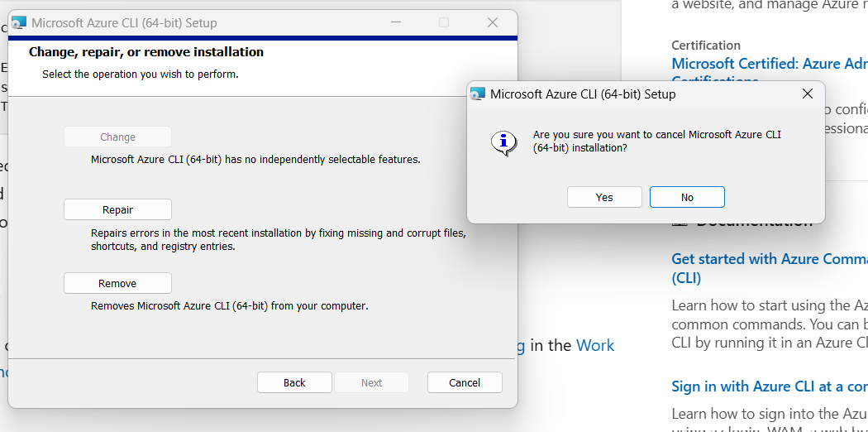The width and height of the screenshot is (868, 432).
Task: Close the main Setup window
Action: click(x=492, y=22)
